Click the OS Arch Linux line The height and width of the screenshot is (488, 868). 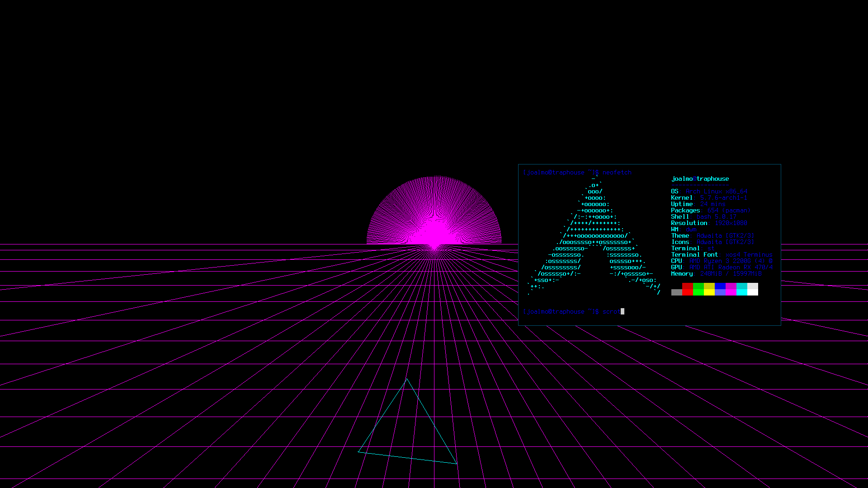[x=709, y=192]
